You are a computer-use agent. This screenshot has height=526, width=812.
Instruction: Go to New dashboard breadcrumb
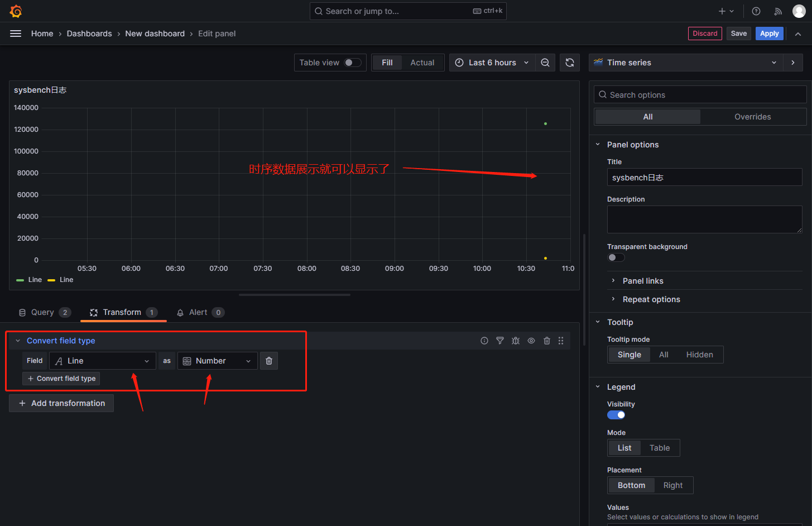tap(155, 34)
